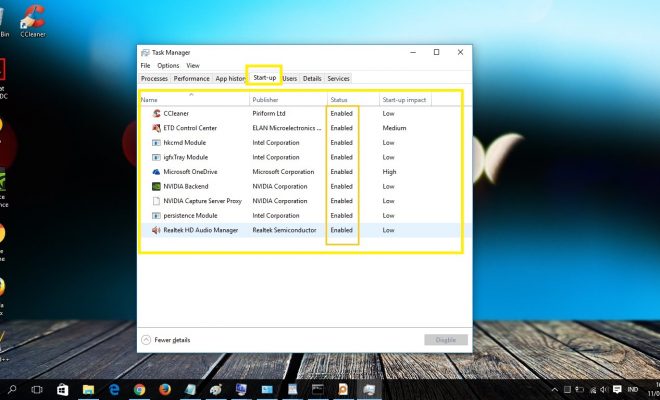Open the View menu
Screen dimensions: 660x400
point(193,66)
